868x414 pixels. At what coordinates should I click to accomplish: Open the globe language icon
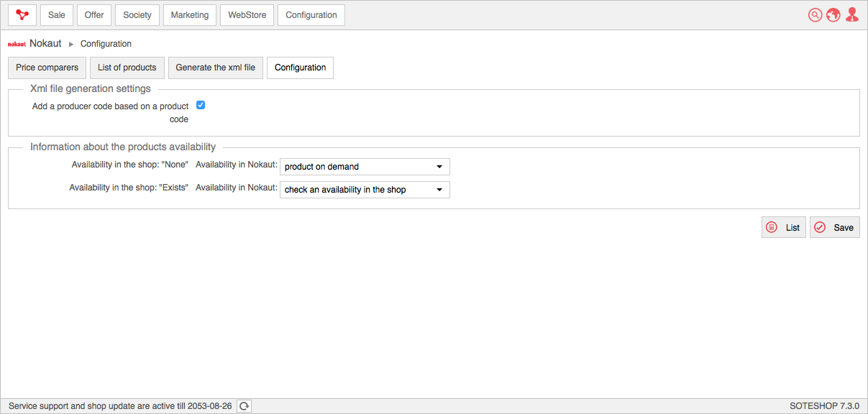pyautogui.click(x=833, y=15)
